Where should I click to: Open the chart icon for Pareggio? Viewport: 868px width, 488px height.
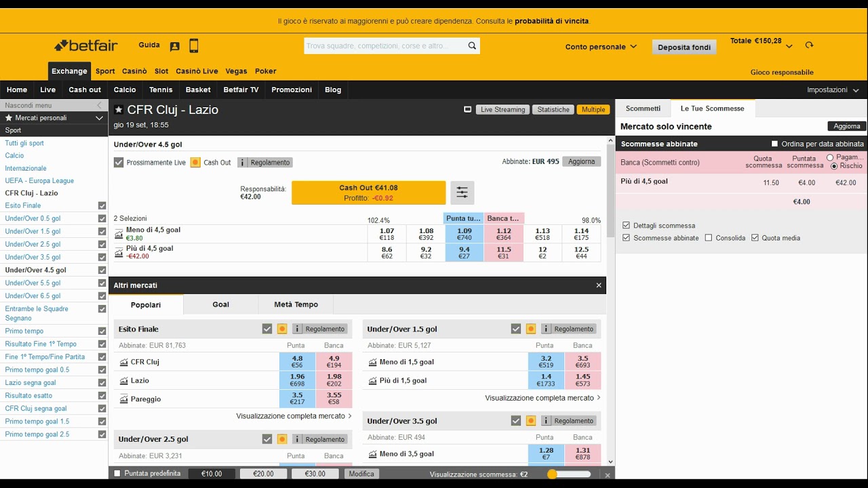[124, 399]
